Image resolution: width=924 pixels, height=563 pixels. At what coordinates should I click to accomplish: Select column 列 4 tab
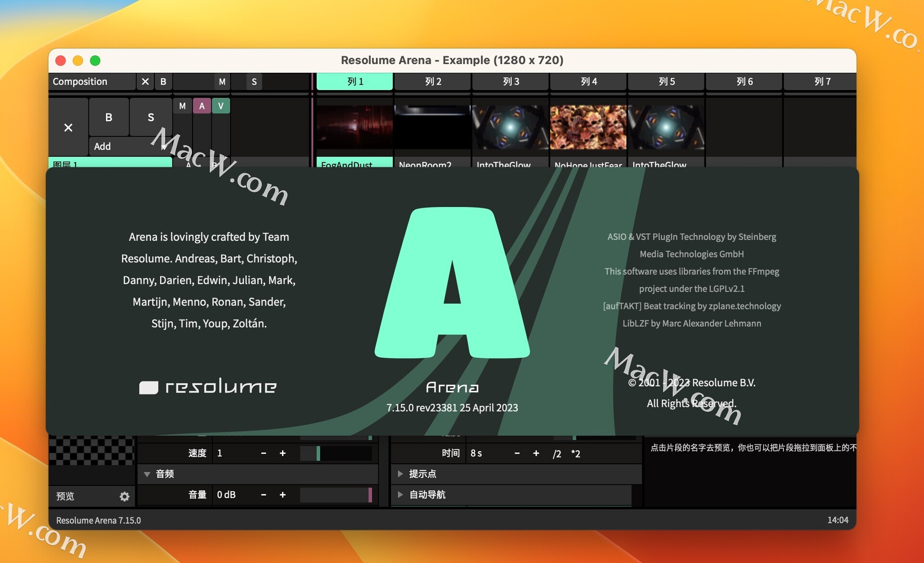(589, 81)
